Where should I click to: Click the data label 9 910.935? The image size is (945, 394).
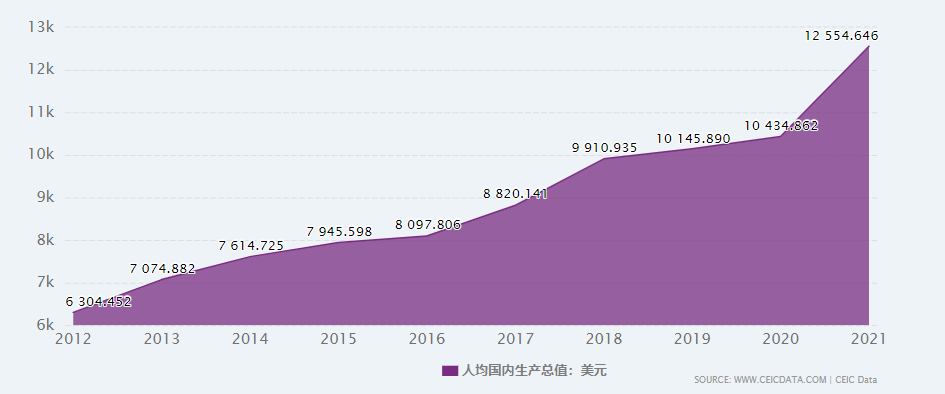coord(604,147)
